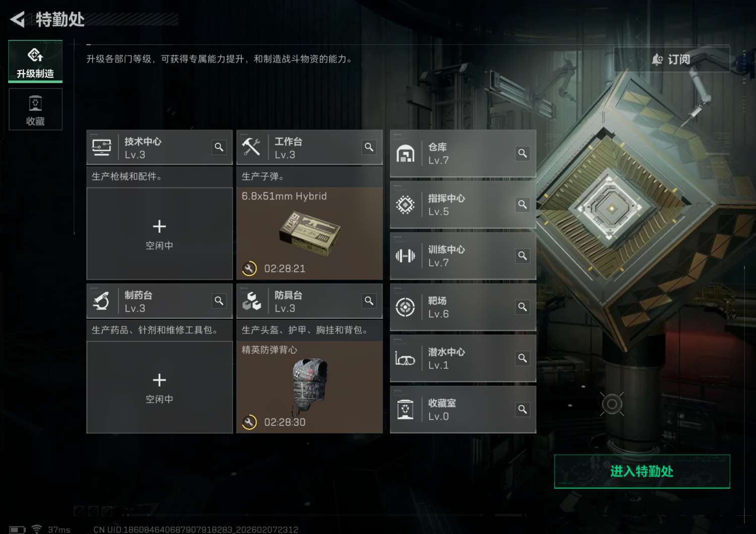The width and height of the screenshot is (756, 534).
Task: Go back using the arrow beside 特勤处
Action: tap(17, 20)
